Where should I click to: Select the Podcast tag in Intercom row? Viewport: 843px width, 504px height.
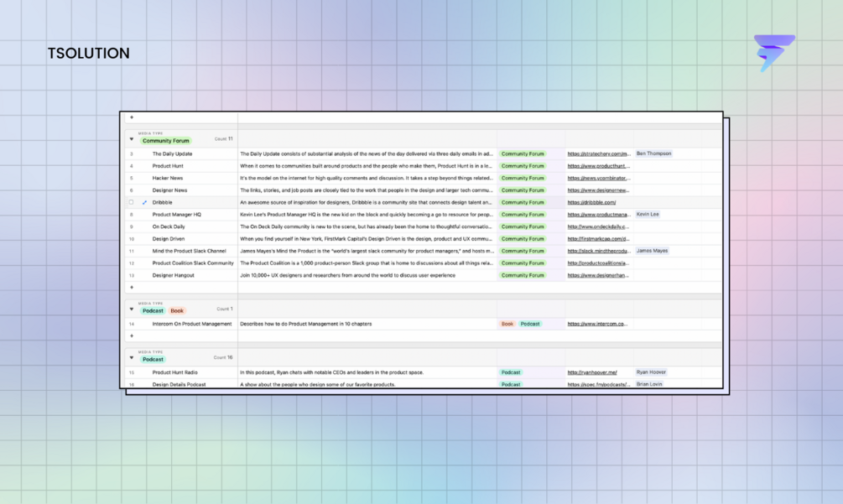click(530, 324)
